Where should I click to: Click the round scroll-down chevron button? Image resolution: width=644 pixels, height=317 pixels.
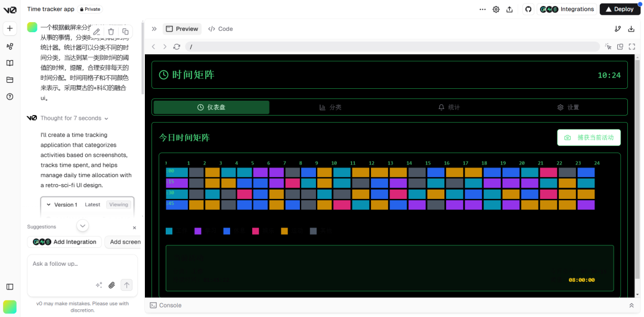82,225
